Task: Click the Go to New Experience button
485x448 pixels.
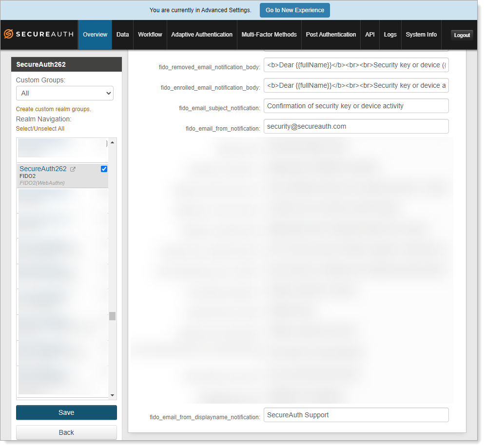Action: click(294, 10)
